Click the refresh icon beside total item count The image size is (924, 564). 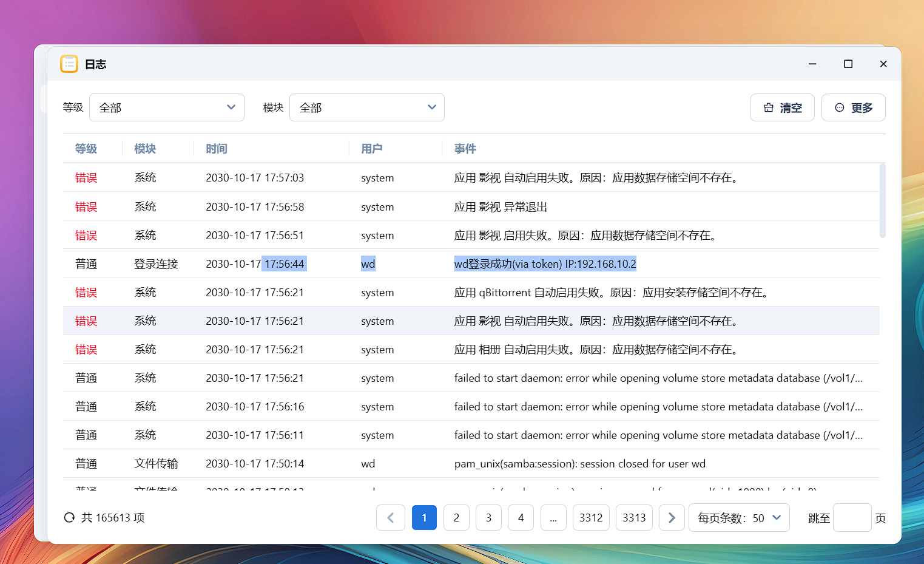pyautogui.click(x=69, y=518)
